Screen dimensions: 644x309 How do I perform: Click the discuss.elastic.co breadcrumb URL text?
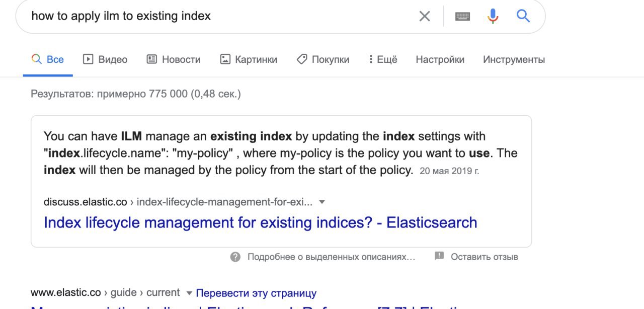pos(178,202)
